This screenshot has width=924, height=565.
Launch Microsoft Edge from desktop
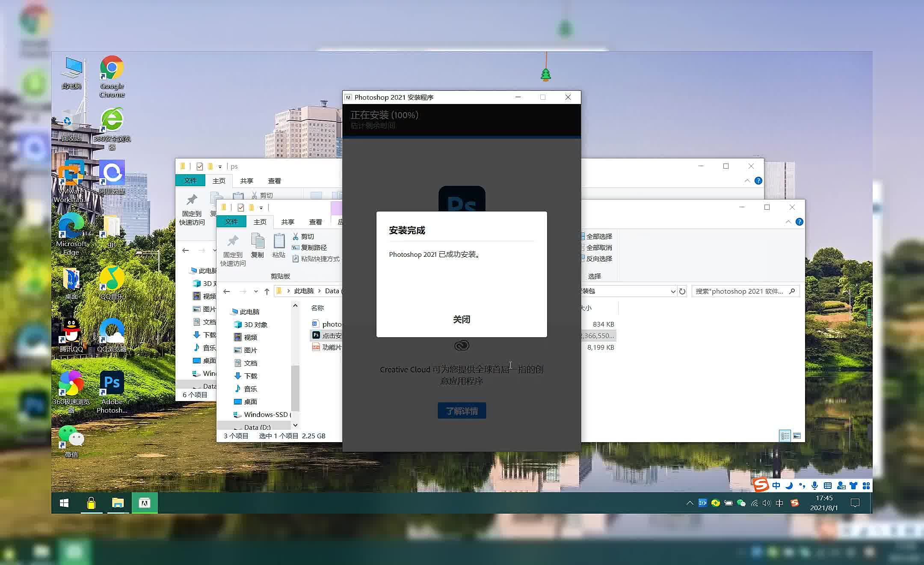click(71, 235)
